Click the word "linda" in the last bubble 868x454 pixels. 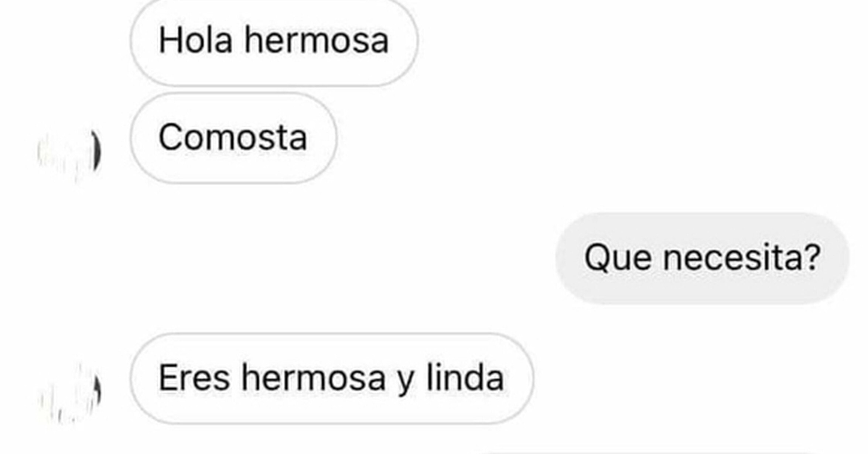click(465, 377)
